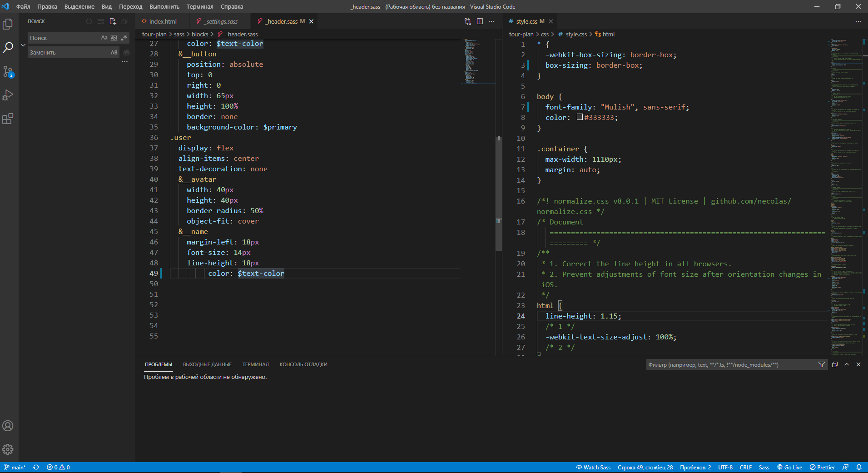Refresh search results icon
868x473 pixels.
(89, 21)
